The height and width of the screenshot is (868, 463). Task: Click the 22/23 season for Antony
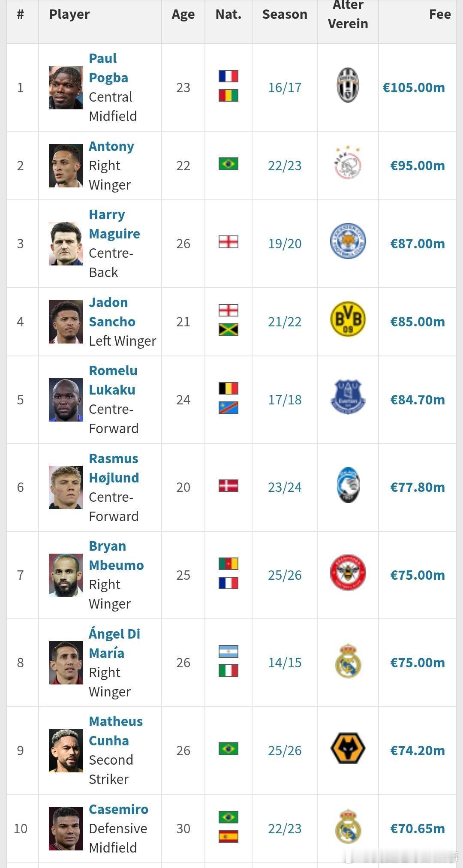(285, 166)
